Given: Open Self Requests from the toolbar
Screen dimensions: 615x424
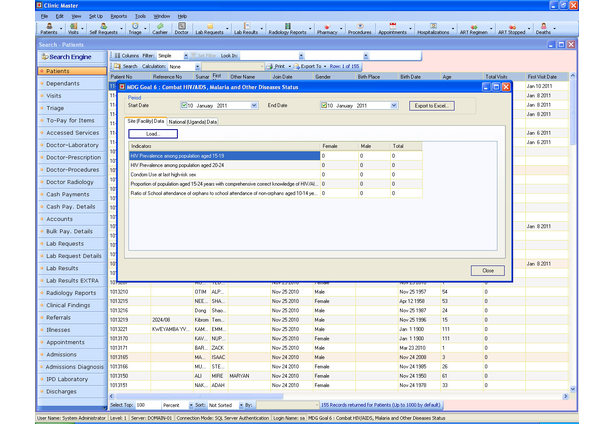Looking at the screenshot, I should point(103,28).
